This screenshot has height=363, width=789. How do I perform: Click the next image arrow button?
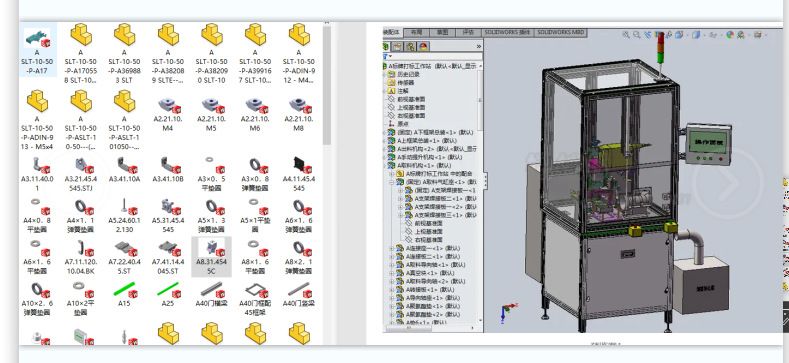(x=728, y=183)
